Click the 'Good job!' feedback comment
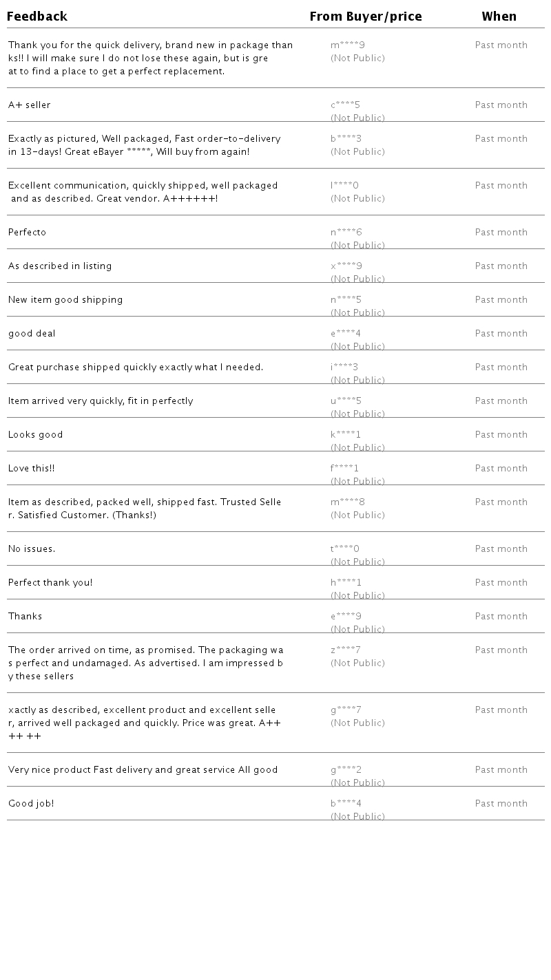551x980 pixels. point(31,804)
